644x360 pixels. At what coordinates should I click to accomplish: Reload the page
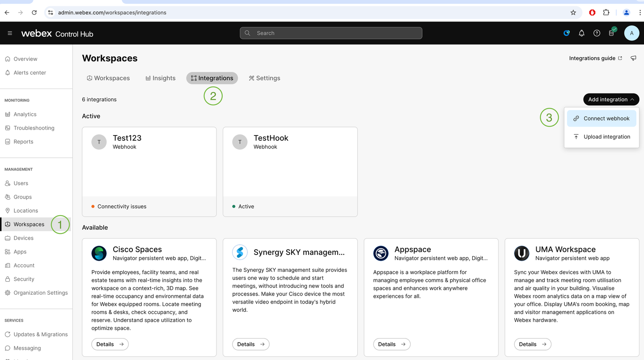(x=34, y=13)
